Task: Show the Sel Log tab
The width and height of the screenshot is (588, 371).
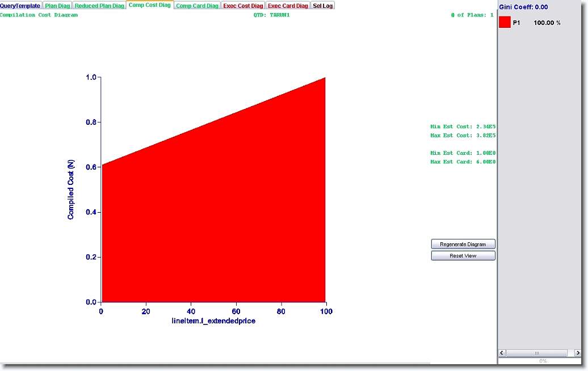Action: click(323, 6)
